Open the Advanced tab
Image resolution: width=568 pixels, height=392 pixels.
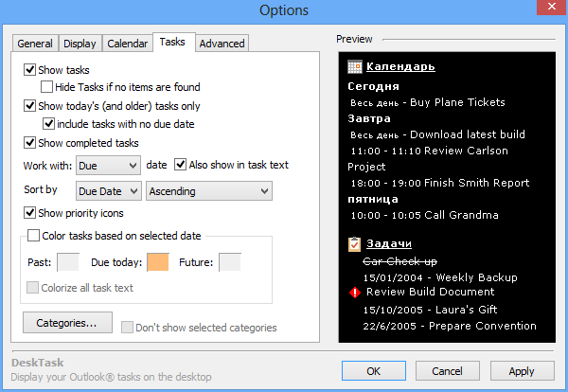[222, 44]
